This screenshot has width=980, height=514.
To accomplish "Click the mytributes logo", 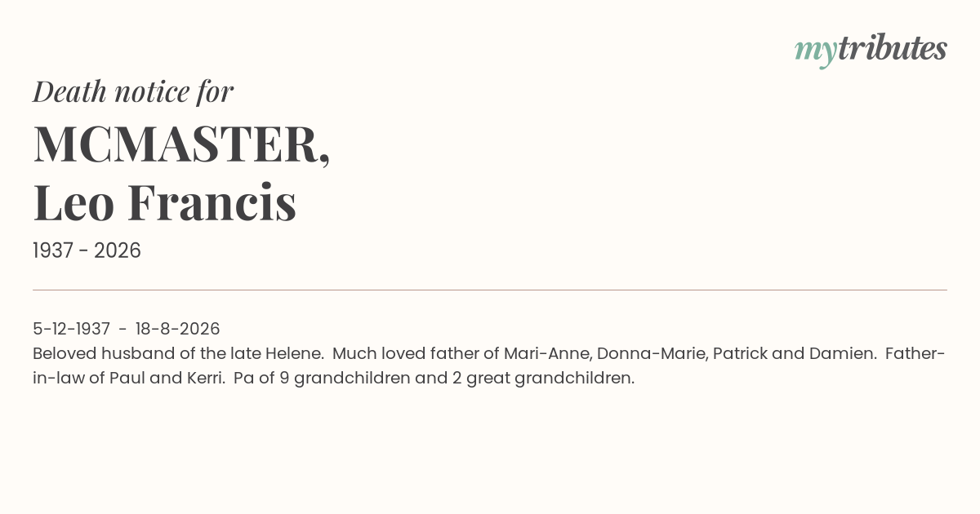I will [871, 50].
